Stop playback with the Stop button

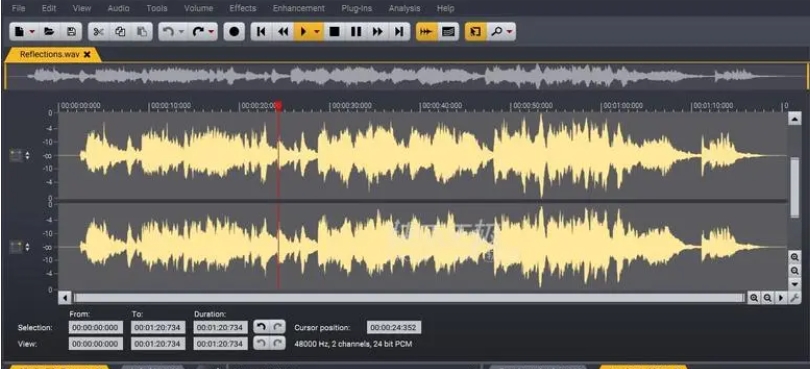pyautogui.click(x=335, y=32)
